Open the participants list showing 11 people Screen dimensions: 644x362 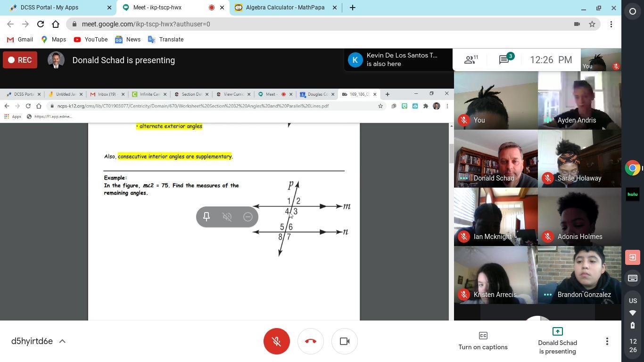[471, 60]
